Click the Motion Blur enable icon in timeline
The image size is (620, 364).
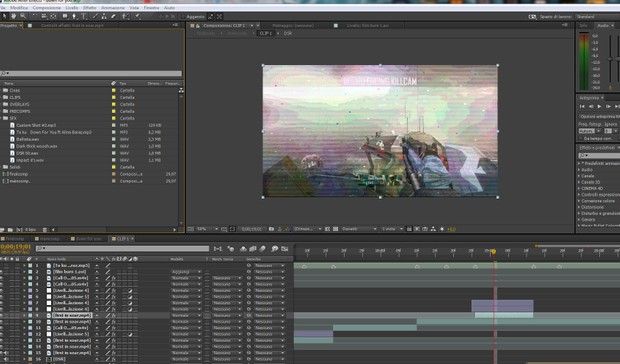click(x=263, y=249)
